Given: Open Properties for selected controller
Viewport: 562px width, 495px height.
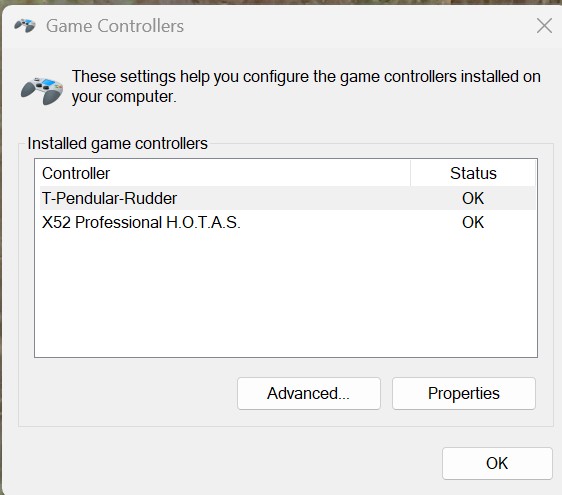Looking at the screenshot, I should [464, 393].
